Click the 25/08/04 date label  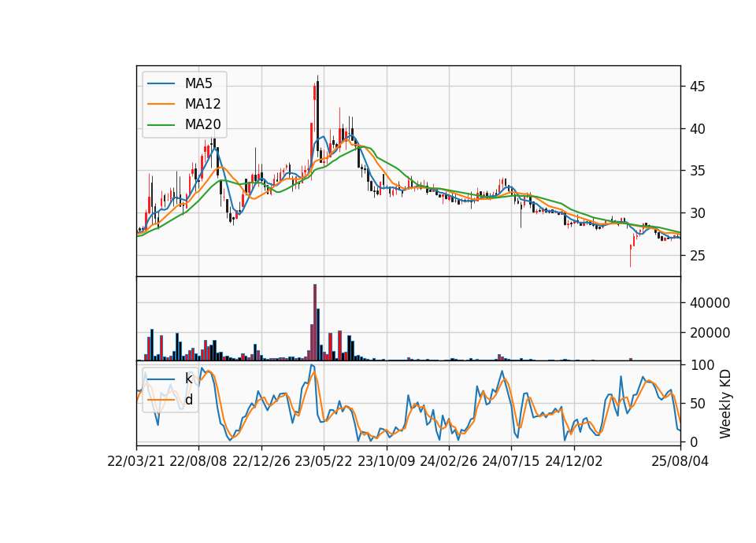tap(680, 461)
